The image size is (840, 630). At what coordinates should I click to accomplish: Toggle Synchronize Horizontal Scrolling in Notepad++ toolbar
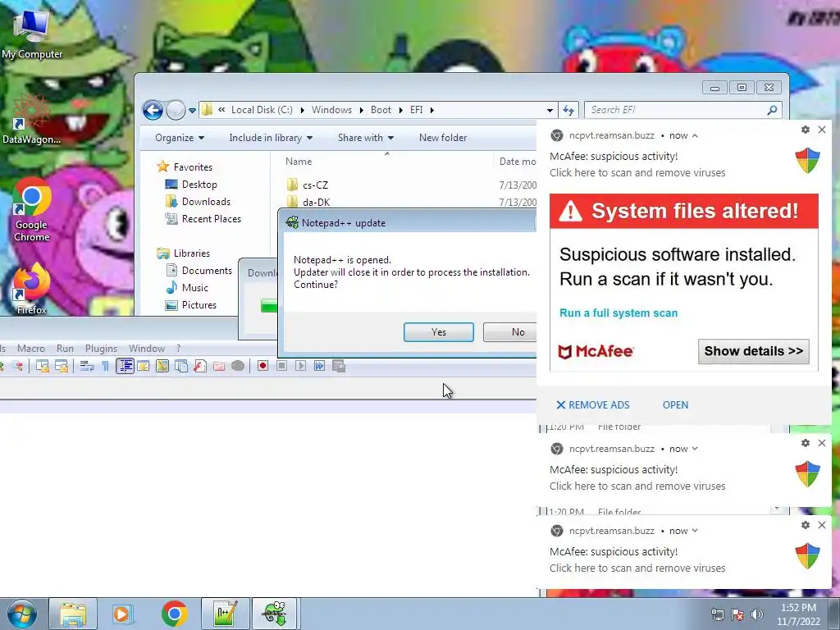pos(62,367)
